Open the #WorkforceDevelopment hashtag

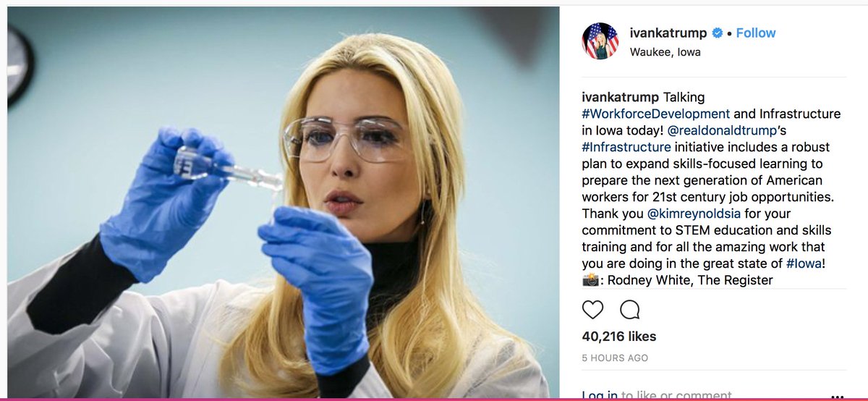click(x=656, y=114)
